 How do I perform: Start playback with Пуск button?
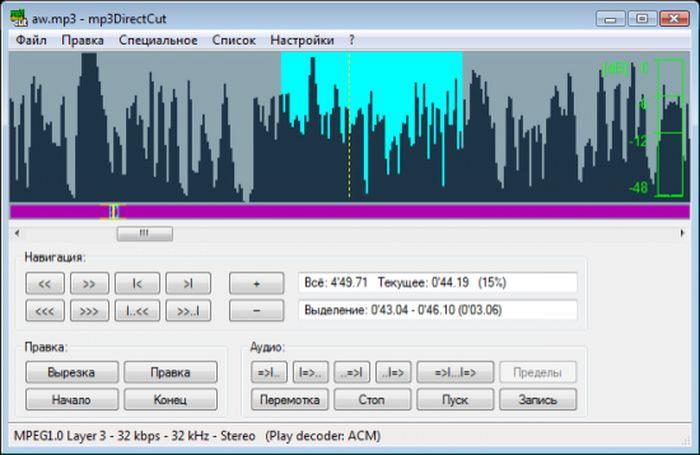pos(455,399)
